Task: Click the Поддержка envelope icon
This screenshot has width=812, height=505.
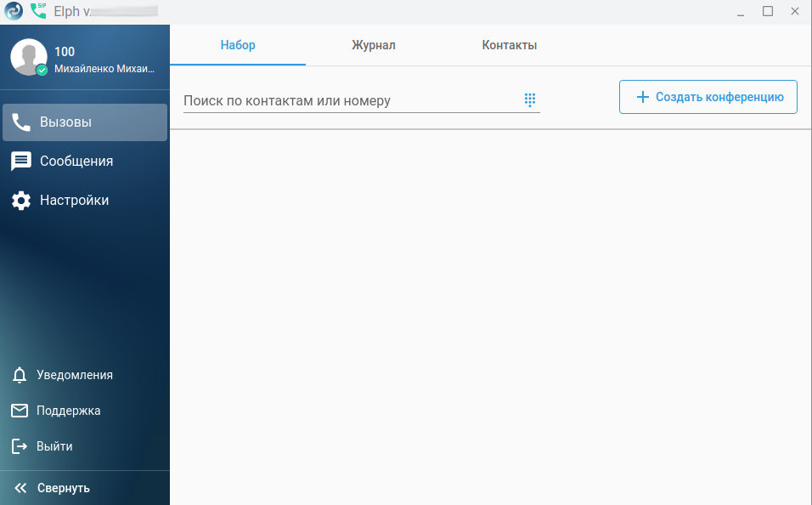Action: coord(20,411)
